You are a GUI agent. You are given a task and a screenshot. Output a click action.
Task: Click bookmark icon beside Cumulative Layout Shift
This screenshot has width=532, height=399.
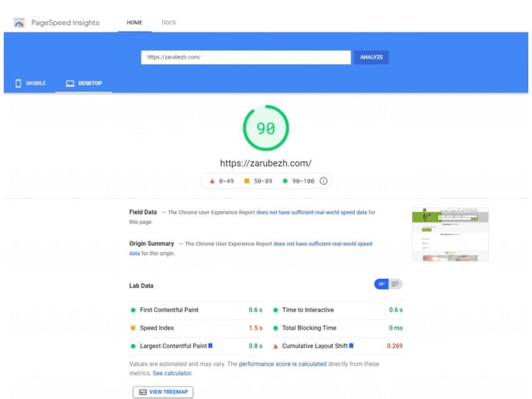click(x=352, y=346)
